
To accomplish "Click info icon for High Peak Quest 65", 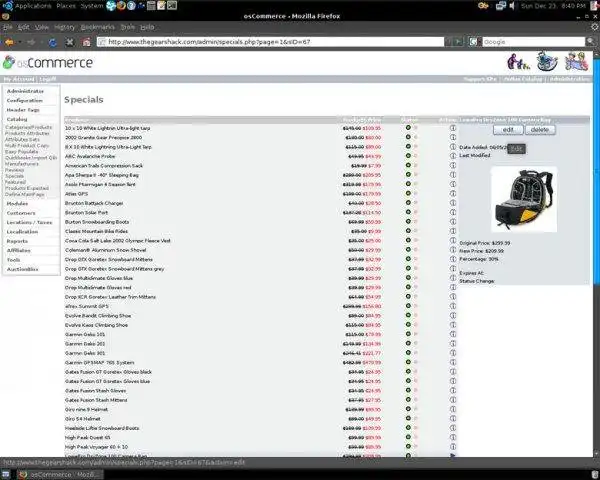I will click(x=453, y=437).
